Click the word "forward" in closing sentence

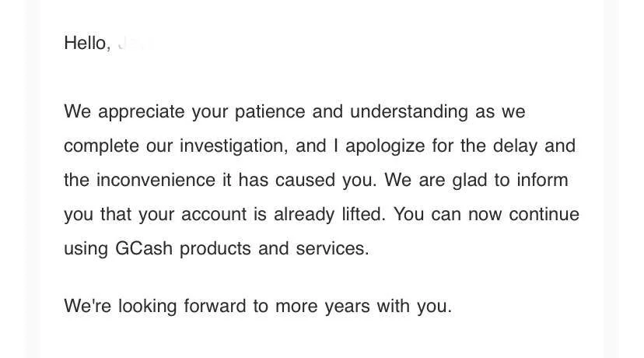[x=215, y=306]
